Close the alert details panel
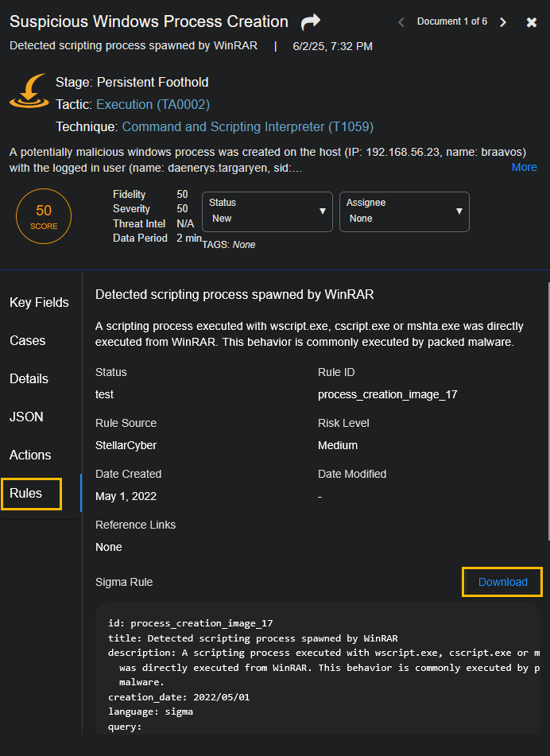The height and width of the screenshot is (756, 550). (532, 22)
